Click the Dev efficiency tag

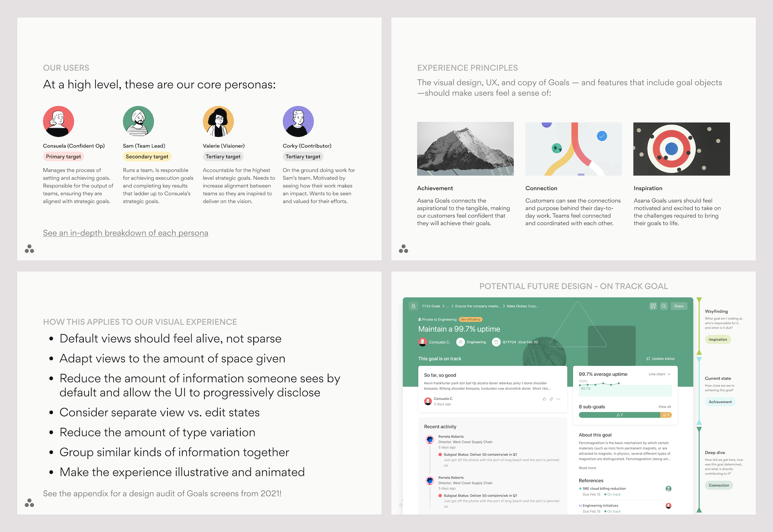click(x=471, y=319)
